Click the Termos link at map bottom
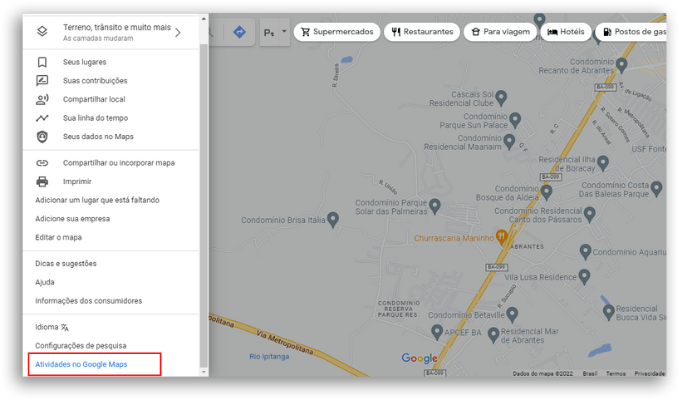700x400 pixels. point(616,374)
